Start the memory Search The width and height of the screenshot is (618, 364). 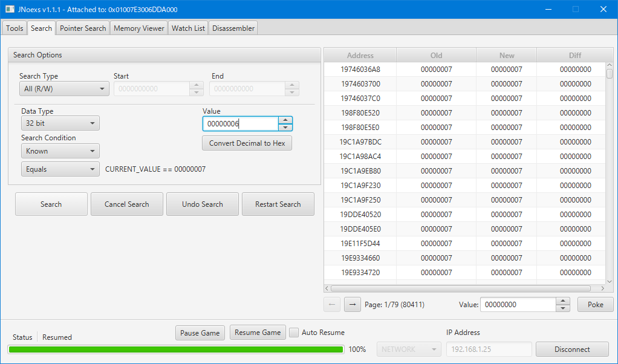pos(51,204)
